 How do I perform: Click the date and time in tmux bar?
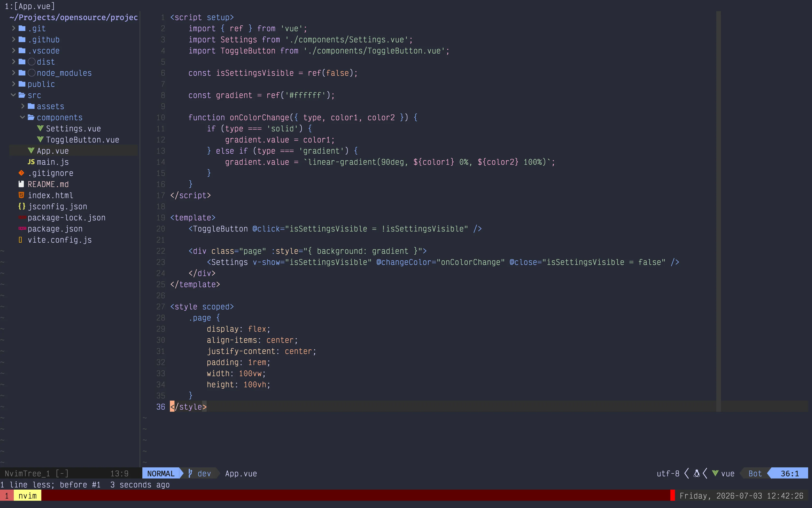pyautogui.click(x=741, y=496)
